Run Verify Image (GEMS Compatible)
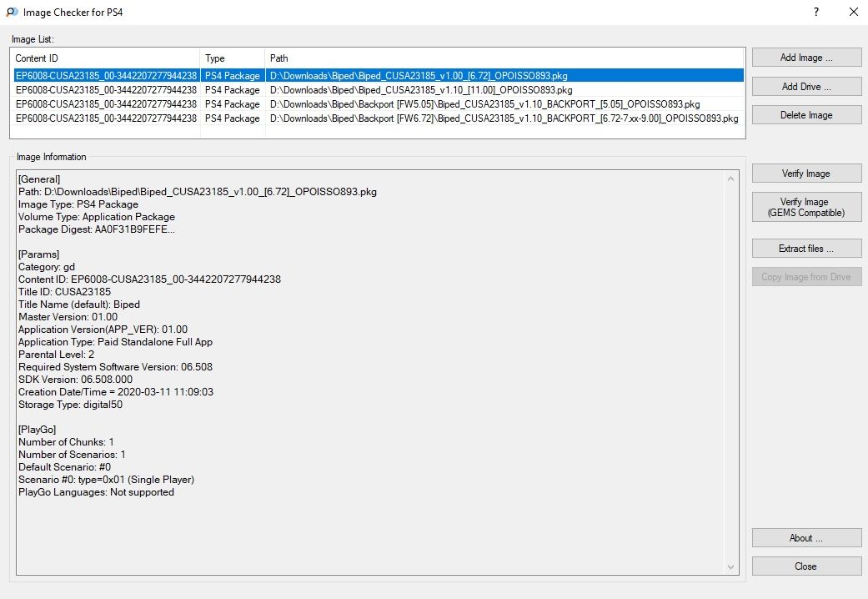The width and height of the screenshot is (868, 599). click(x=806, y=207)
